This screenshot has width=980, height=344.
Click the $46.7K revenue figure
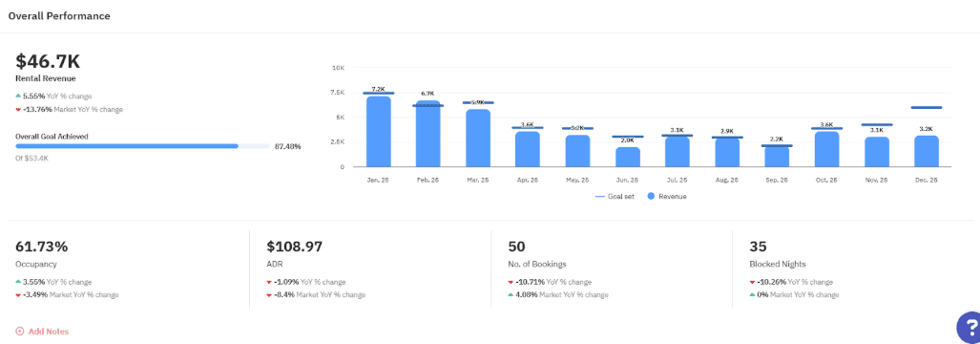point(48,61)
